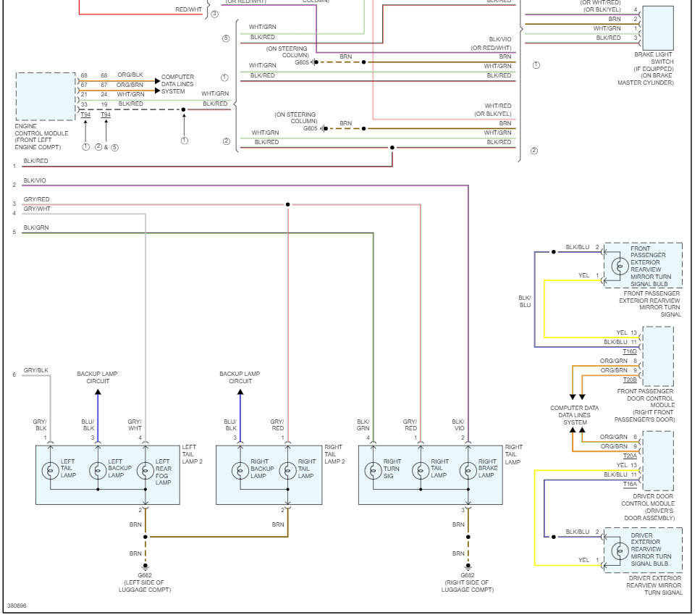Click connector label 'T20B'
The width and height of the screenshot is (700, 615).
pos(630,380)
